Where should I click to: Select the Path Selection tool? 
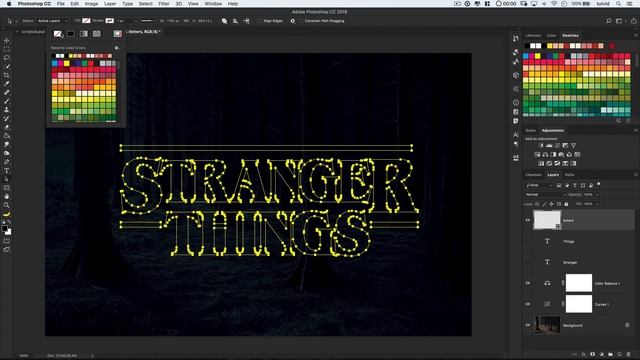(7, 179)
